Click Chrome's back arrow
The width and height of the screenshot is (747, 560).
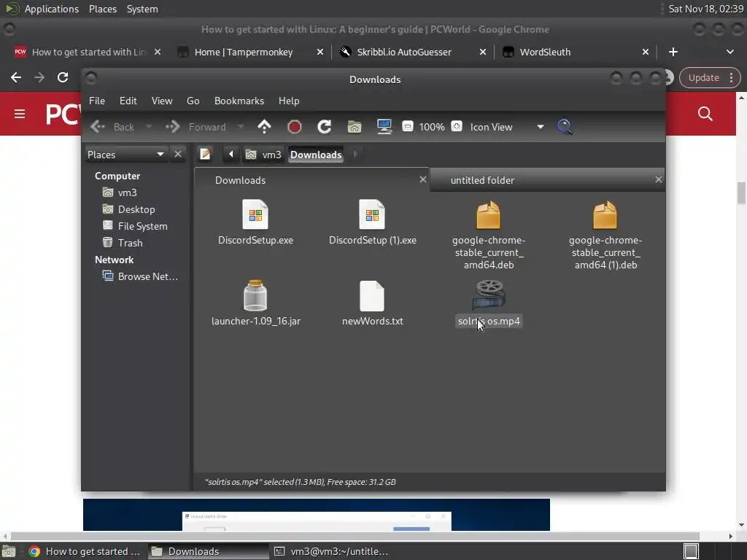(x=16, y=77)
